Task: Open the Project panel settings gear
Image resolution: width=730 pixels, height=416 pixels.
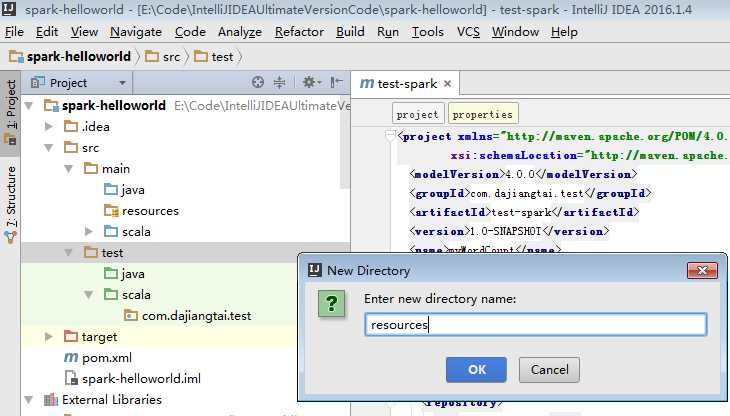Action: [311, 82]
